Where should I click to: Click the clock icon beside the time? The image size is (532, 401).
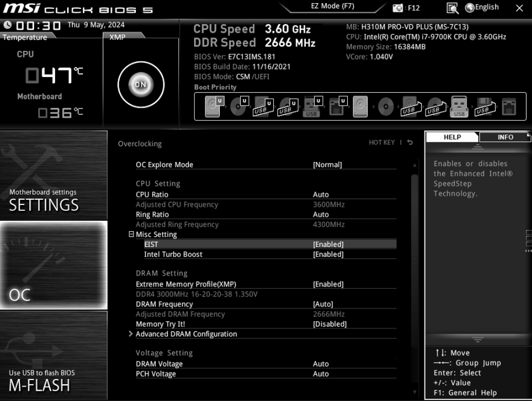click(7, 25)
